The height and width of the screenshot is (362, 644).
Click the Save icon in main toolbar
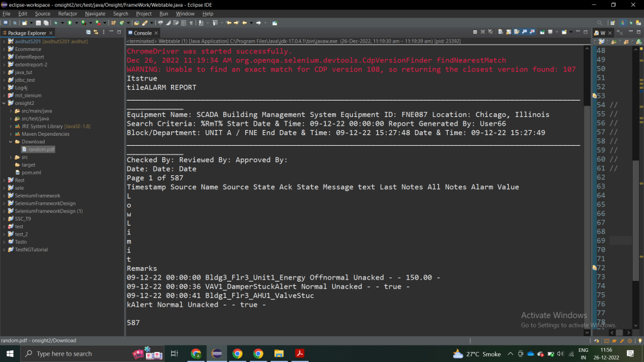coord(38,23)
